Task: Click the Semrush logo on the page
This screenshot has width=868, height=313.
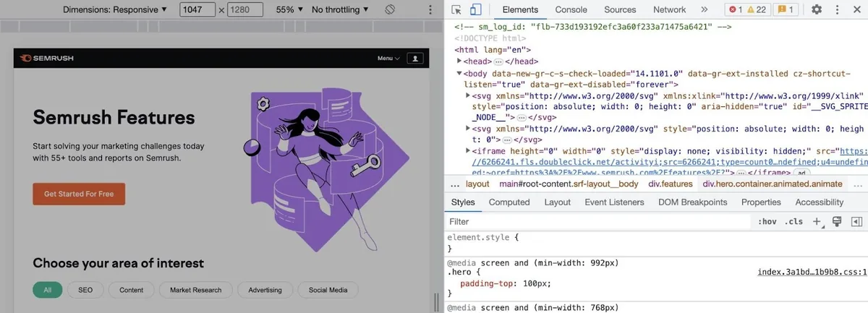Action: pyautogui.click(x=46, y=59)
